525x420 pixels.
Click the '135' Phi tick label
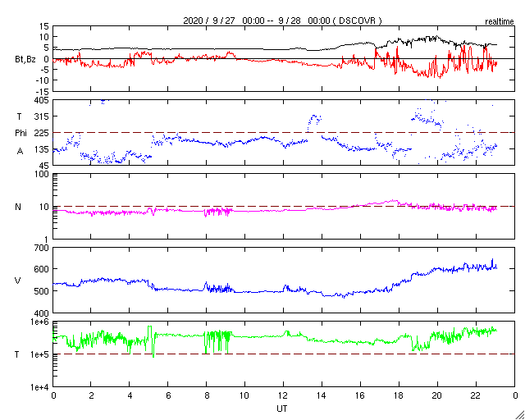tap(43, 149)
